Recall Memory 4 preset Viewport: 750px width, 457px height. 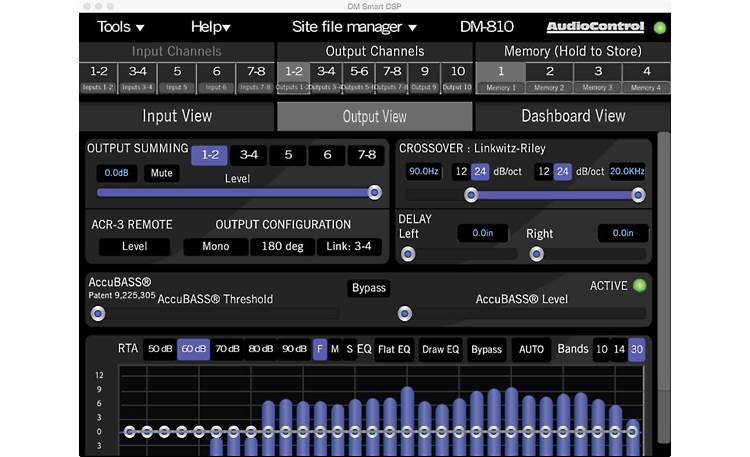646,78
